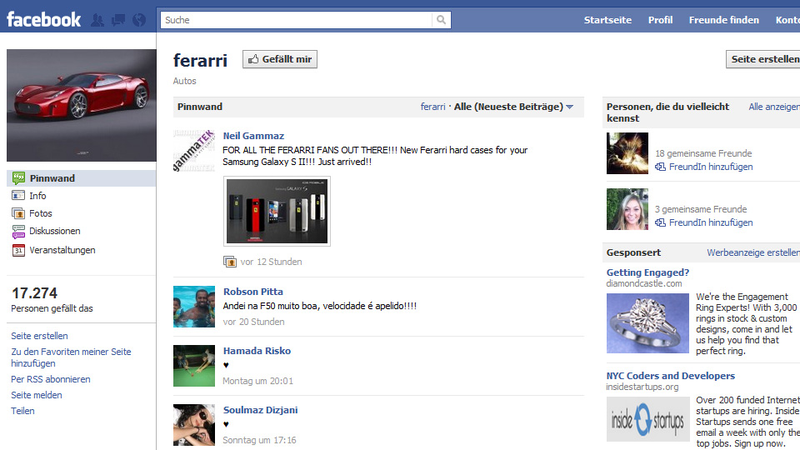Click photo icon beside 'vor 12 Stunden'
This screenshot has height=450, width=800.
(230, 262)
